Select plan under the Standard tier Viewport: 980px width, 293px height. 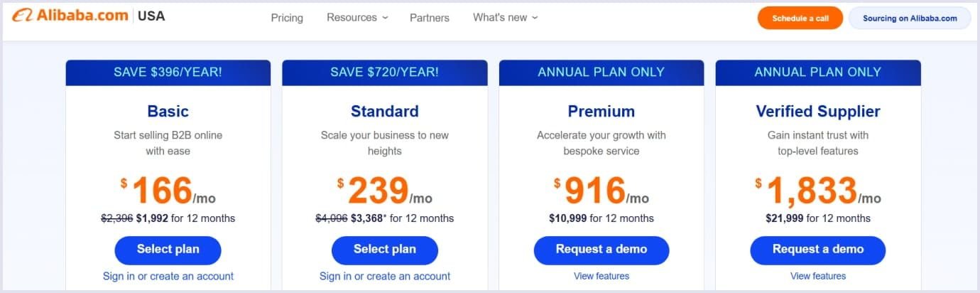[x=385, y=250]
